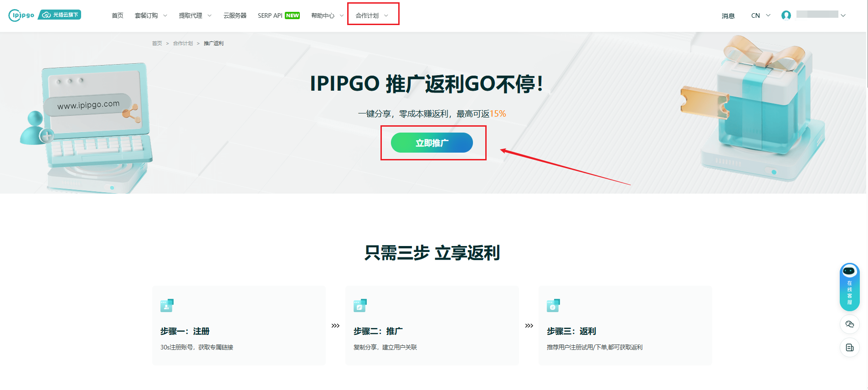Expand the 套餐订购 dropdown
The width and height of the screenshot is (868, 390).
pos(151,15)
